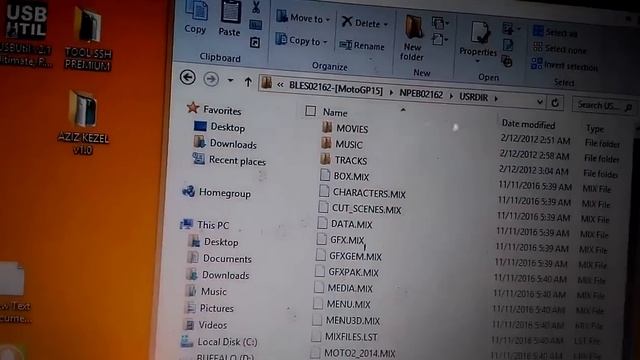Select Desktop under This PC
This screenshot has width=640, height=360.
click(x=221, y=242)
